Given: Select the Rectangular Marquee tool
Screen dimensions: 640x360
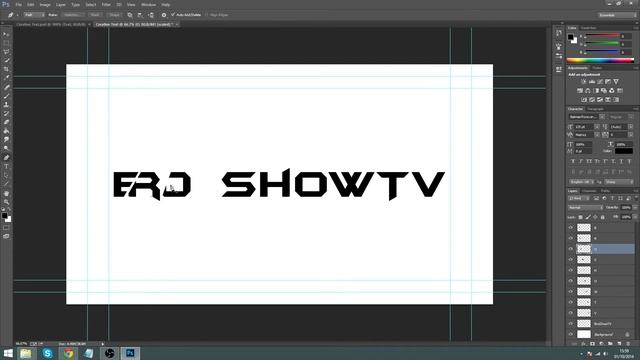Looking at the screenshot, I should click(6, 43).
